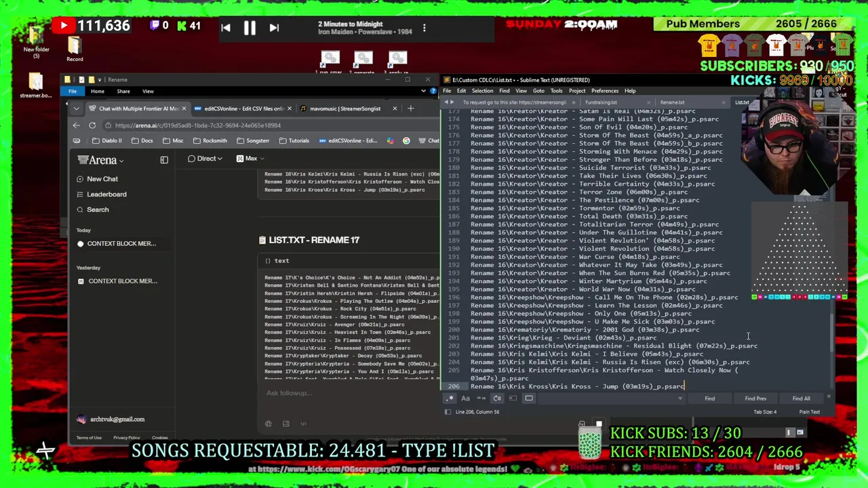Expand the Explorer ribbon chevron
868x488 pixels.
tap(425, 91)
